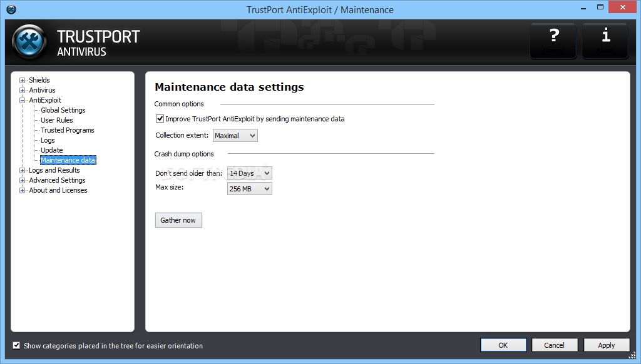
Task: Click the Crash dump options section label
Action: point(184,154)
